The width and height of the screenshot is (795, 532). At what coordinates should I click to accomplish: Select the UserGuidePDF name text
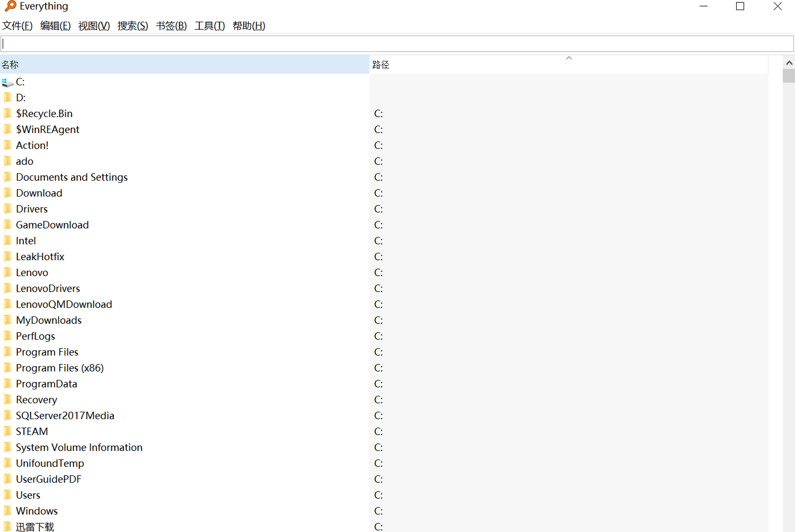(x=48, y=479)
